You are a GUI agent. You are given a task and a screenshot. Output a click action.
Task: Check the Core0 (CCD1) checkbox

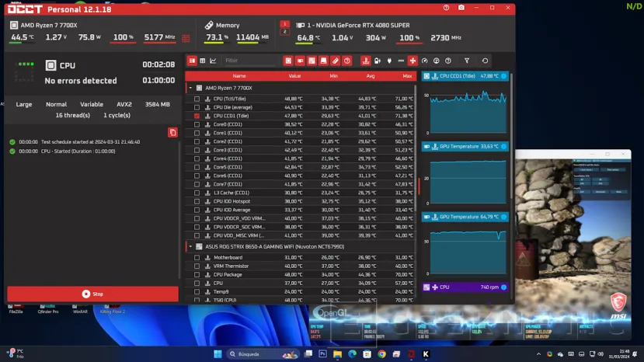[197, 124]
